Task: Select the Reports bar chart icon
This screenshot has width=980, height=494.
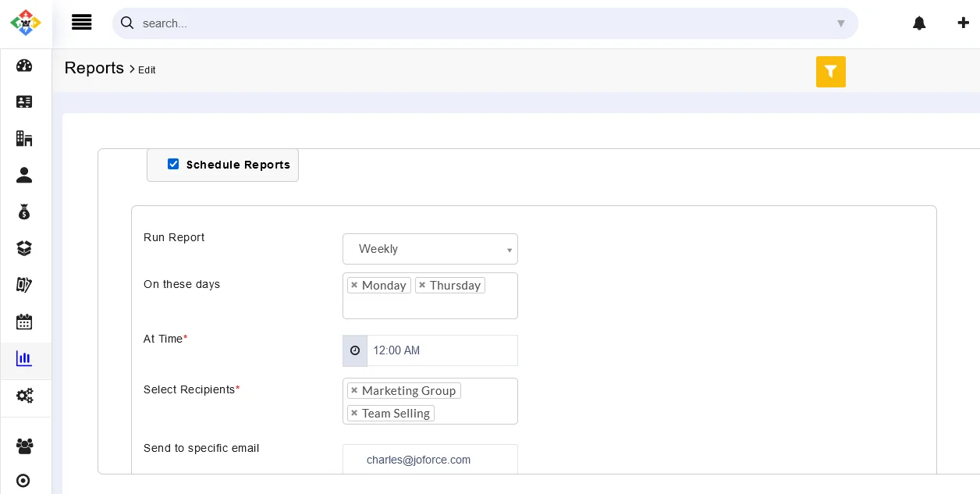Action: [24, 358]
